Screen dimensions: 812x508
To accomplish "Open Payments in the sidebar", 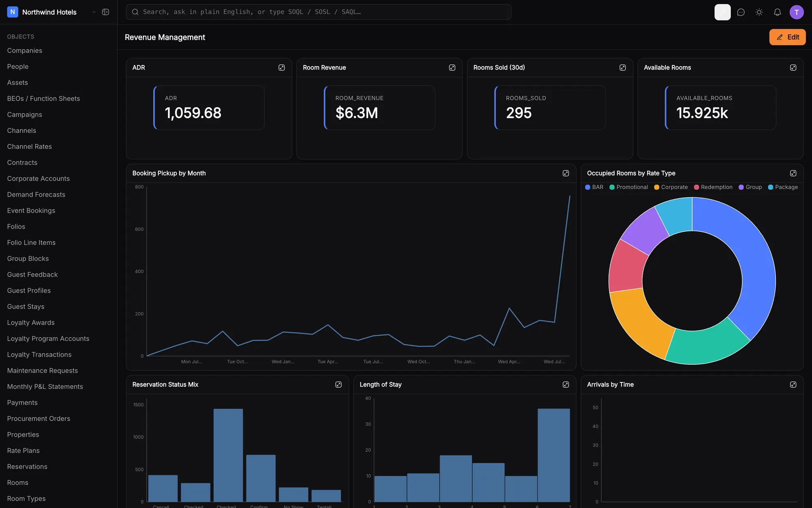I will point(22,403).
